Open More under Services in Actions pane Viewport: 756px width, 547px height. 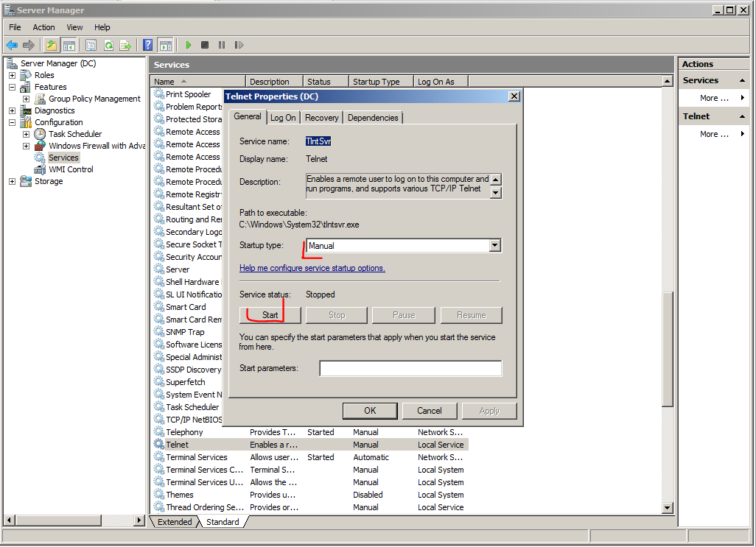(x=714, y=98)
